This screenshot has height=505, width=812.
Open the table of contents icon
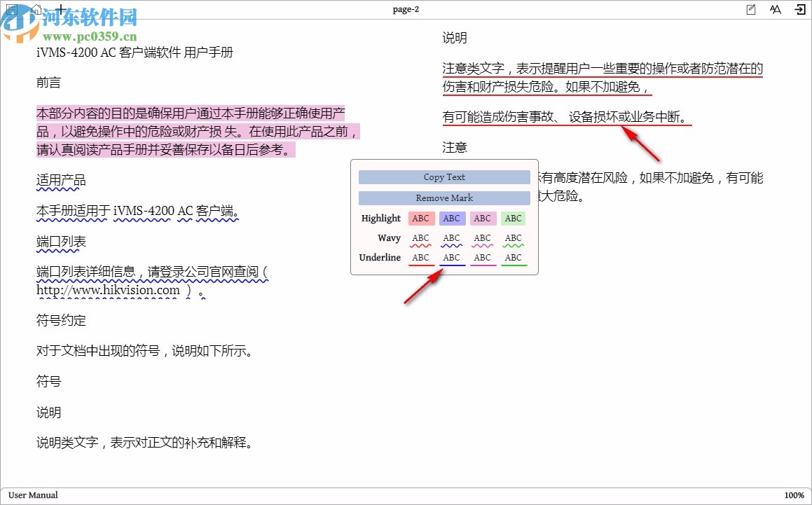pyautogui.click(x=12, y=9)
